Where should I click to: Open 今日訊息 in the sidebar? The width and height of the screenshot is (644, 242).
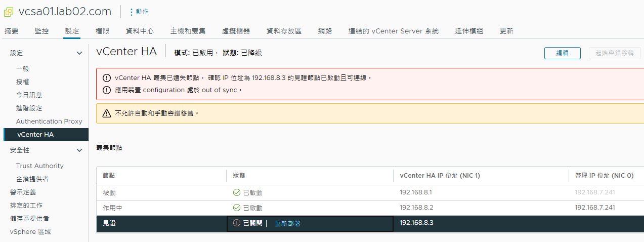pos(29,95)
